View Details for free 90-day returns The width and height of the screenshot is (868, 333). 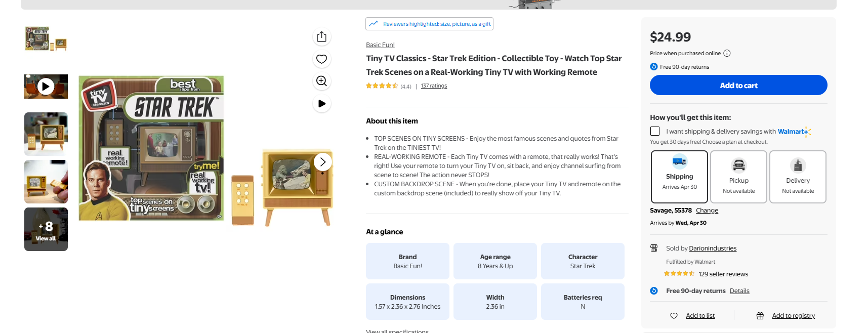coord(739,291)
